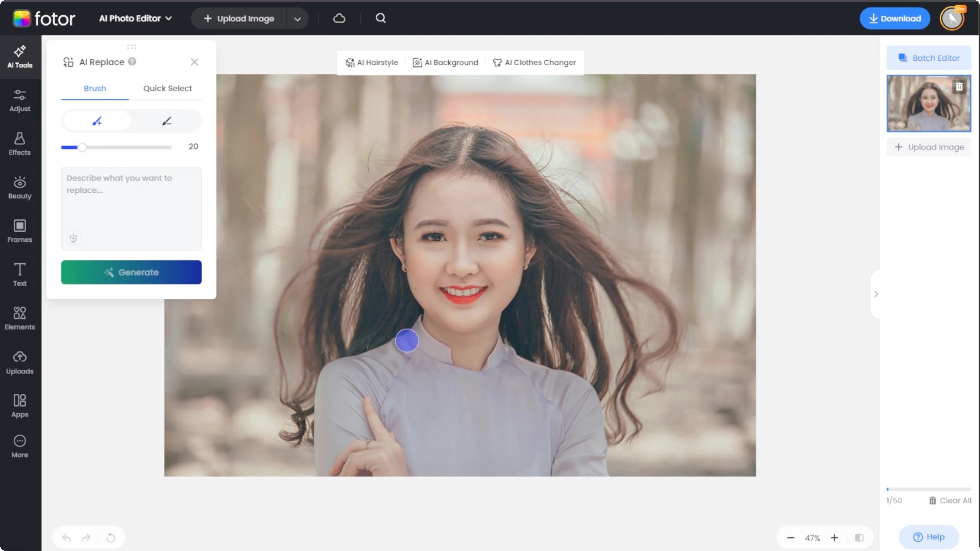The height and width of the screenshot is (551, 980).
Task: Click the search magnifier icon
Action: (381, 18)
